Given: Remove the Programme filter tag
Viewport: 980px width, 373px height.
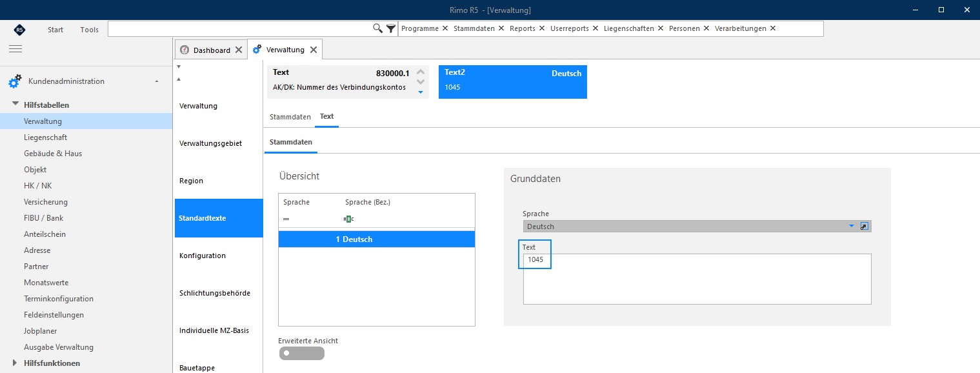Looking at the screenshot, I should click(x=445, y=28).
